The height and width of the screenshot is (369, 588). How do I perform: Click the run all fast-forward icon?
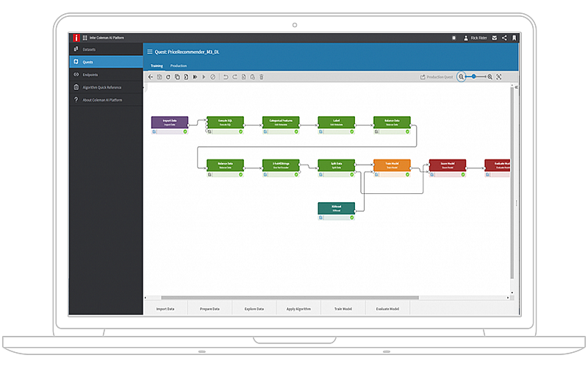pos(195,77)
